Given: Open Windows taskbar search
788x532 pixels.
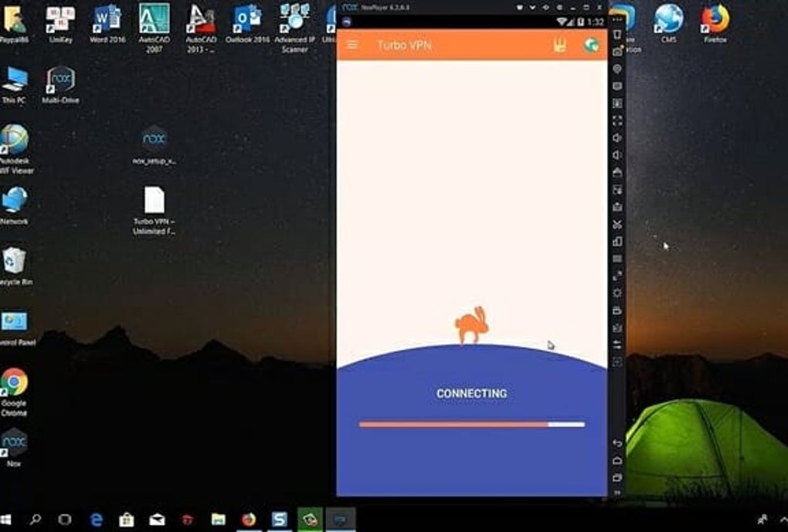Looking at the screenshot, I should click(36, 520).
